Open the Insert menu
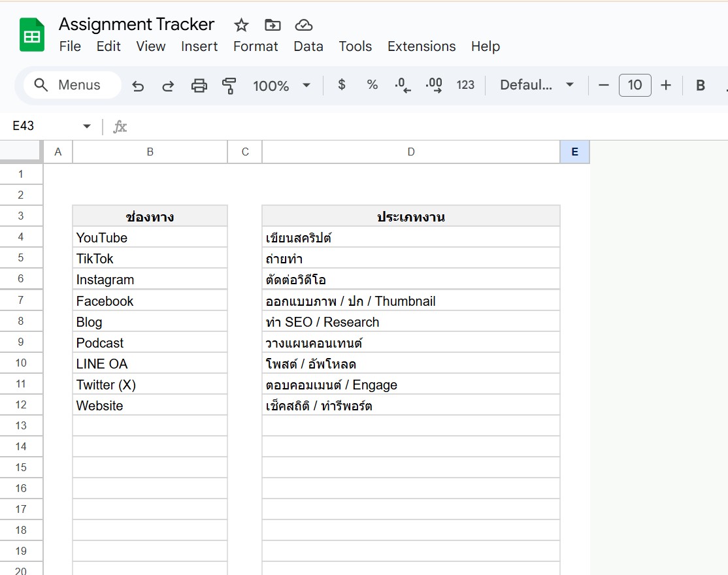This screenshot has height=575, width=728. pyautogui.click(x=199, y=46)
